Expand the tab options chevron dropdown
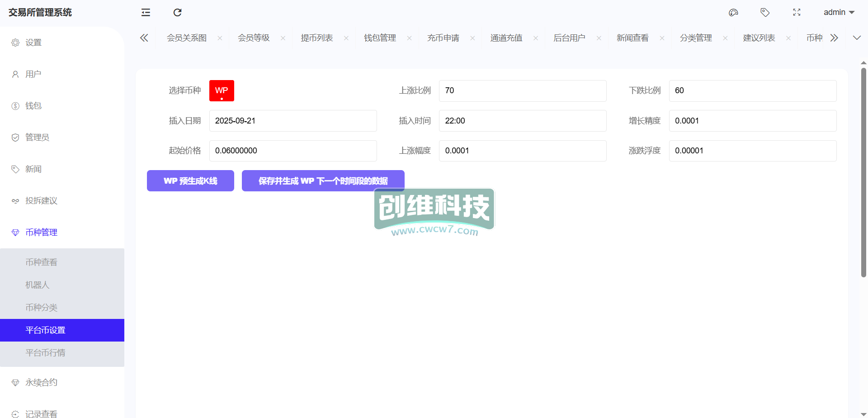868x418 pixels. pyautogui.click(x=857, y=38)
